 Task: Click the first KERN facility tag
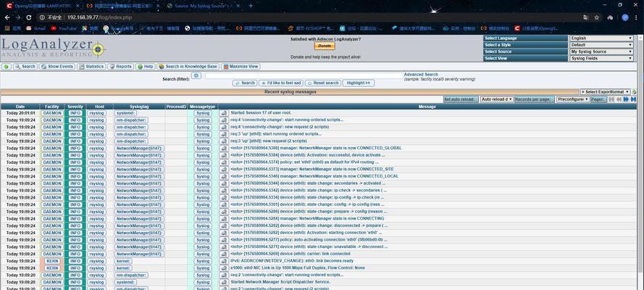[52, 261]
